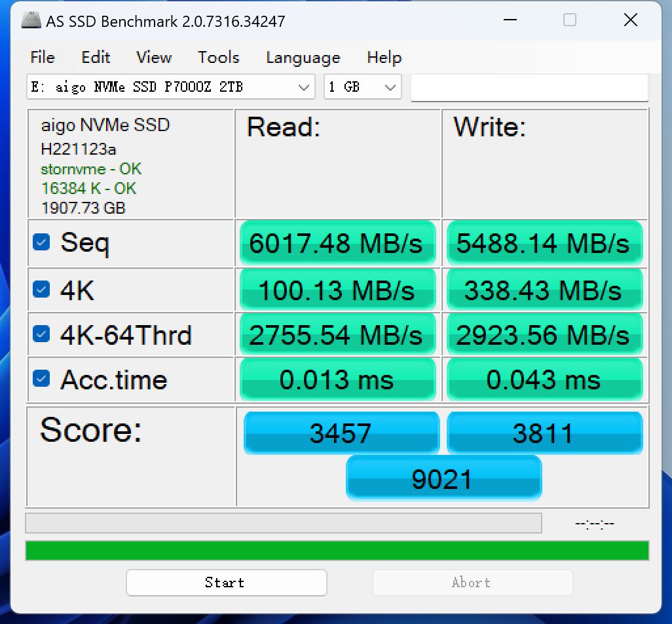Click the gray current-test progress bar

284,523
